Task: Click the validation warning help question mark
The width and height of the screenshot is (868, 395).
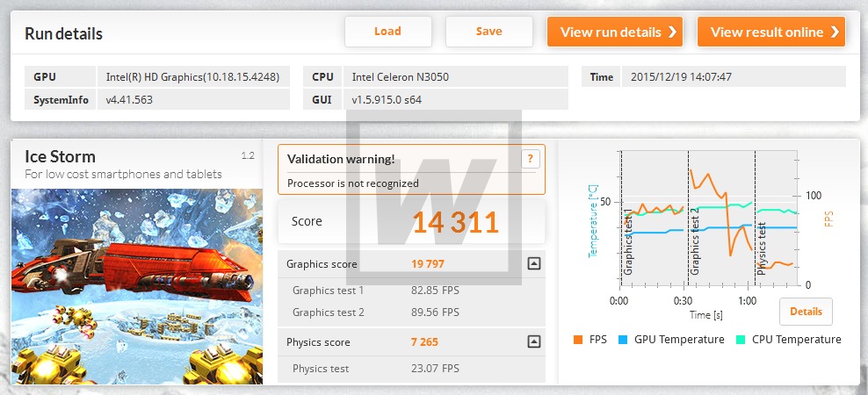Action: click(x=530, y=160)
